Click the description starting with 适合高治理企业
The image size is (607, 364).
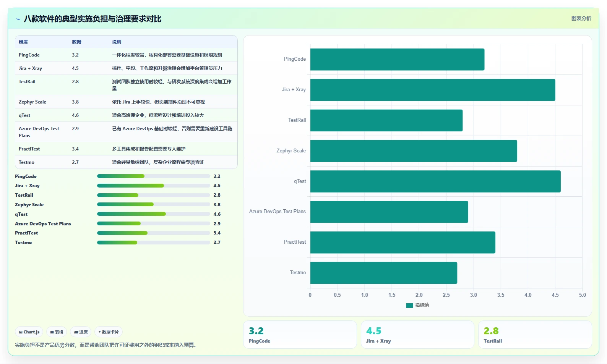tap(158, 115)
